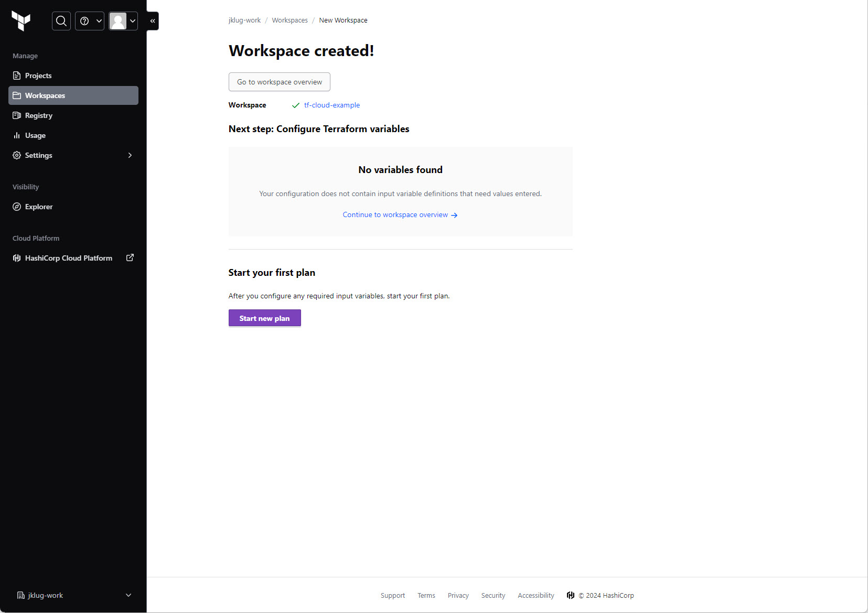
Task: Click the HashiCorp logo icon in footer
Action: (571, 595)
